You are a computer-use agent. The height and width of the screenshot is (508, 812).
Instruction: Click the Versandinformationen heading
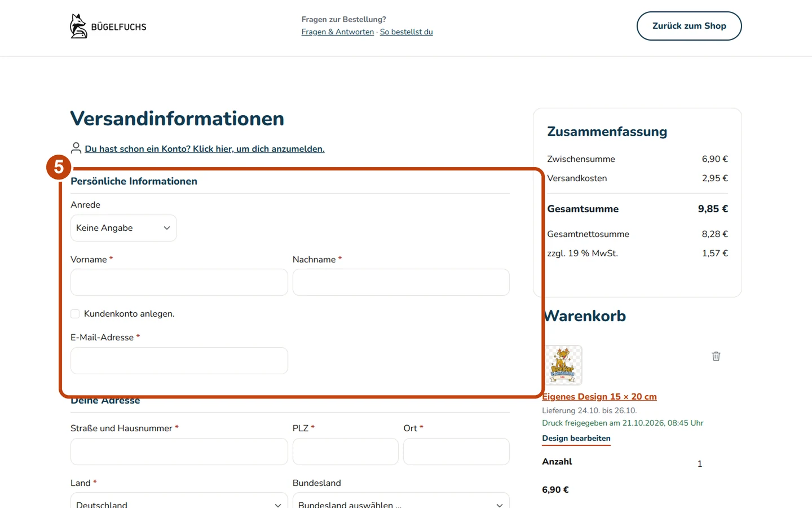[x=177, y=119]
